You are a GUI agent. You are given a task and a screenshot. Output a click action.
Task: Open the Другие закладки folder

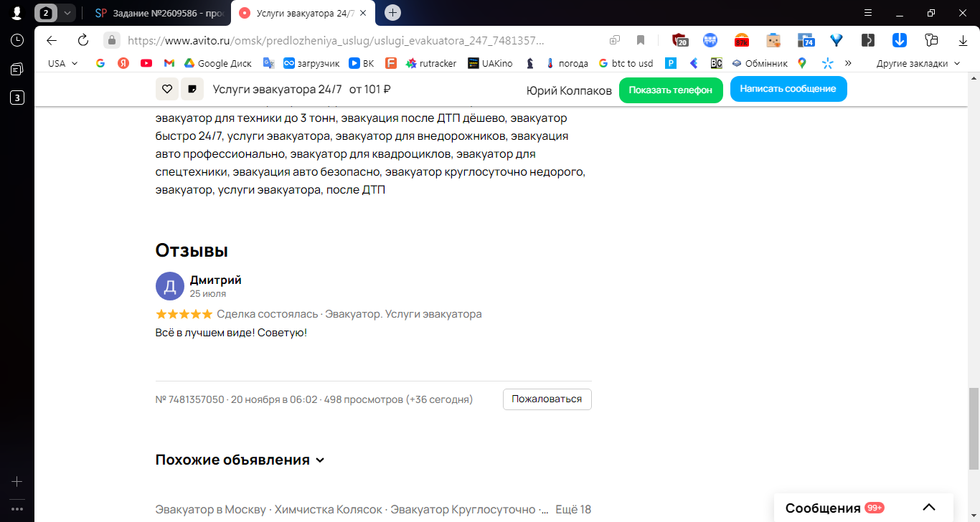(918, 63)
